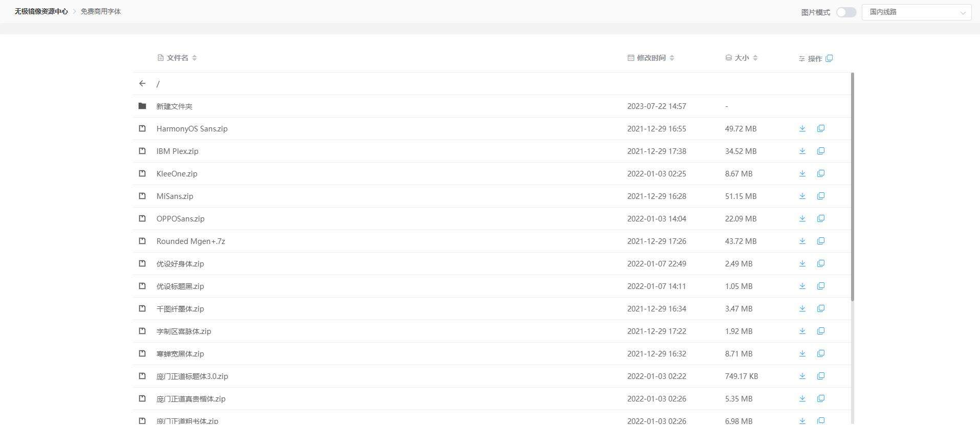Copy all links icon beside 操作 header
Screen dimensions: 980x425
pos(829,58)
